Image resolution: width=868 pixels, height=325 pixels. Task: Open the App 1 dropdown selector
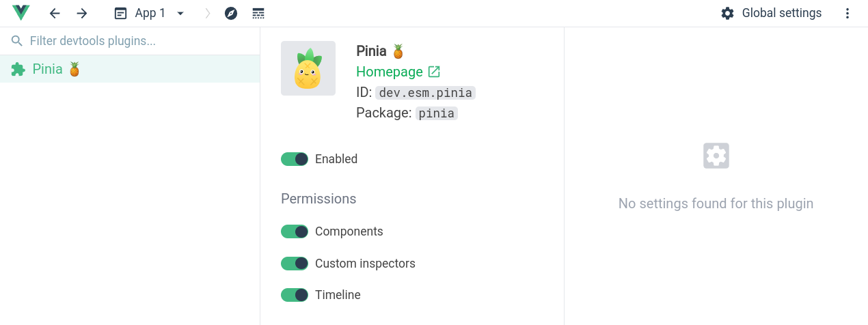click(x=150, y=14)
